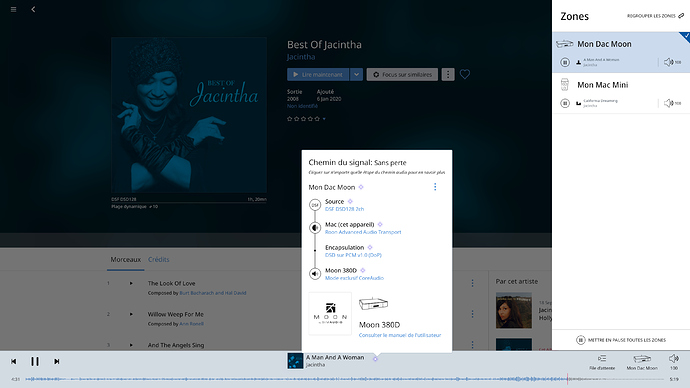690x388 pixels.
Task: Open volume control in bottom bar
Action: (673, 359)
